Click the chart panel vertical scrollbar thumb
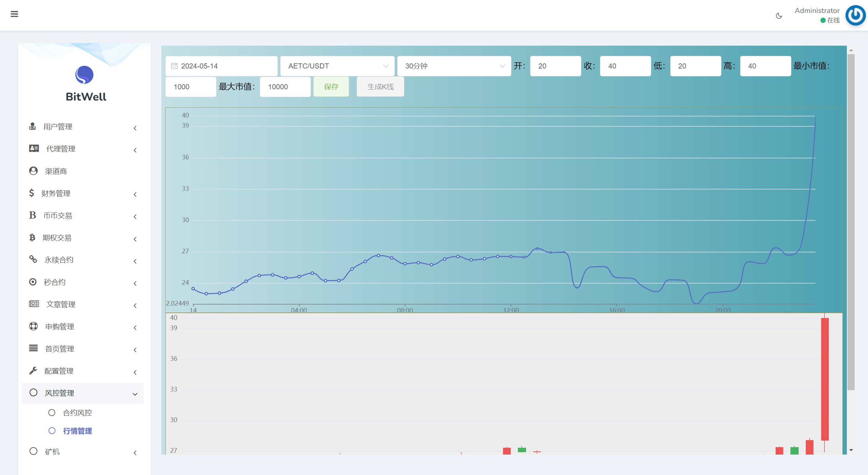868x475 pixels. [851, 221]
